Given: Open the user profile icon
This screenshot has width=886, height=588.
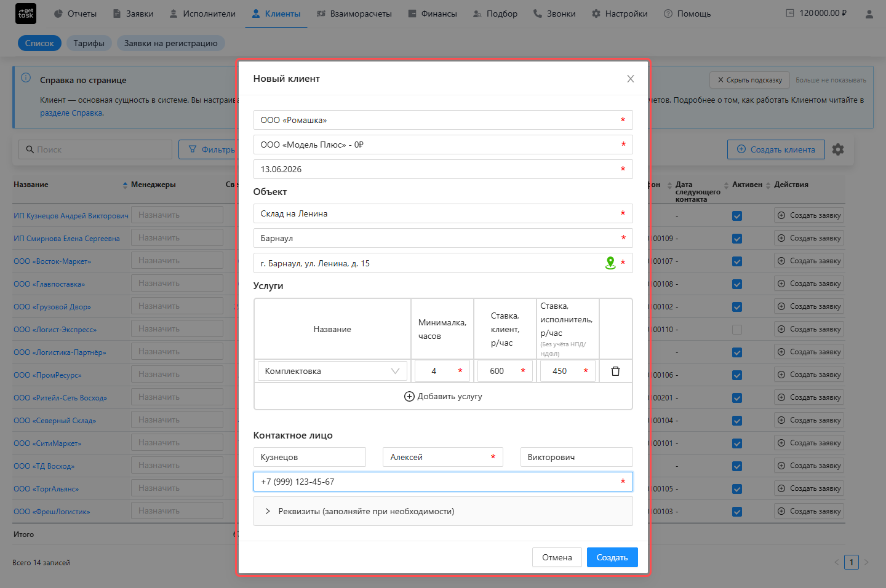Looking at the screenshot, I should coord(869,14).
